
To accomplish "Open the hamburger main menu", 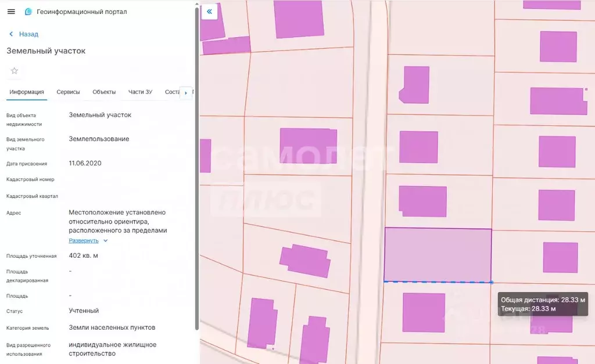I will (12, 12).
